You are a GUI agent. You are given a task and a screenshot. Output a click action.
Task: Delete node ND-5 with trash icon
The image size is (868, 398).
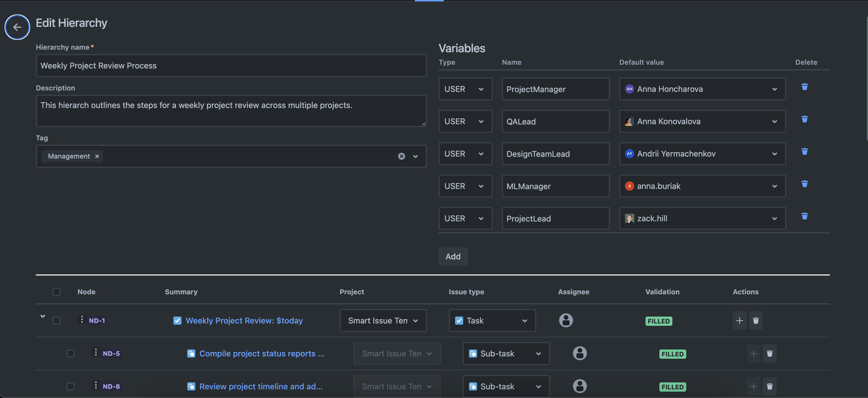pyautogui.click(x=769, y=354)
